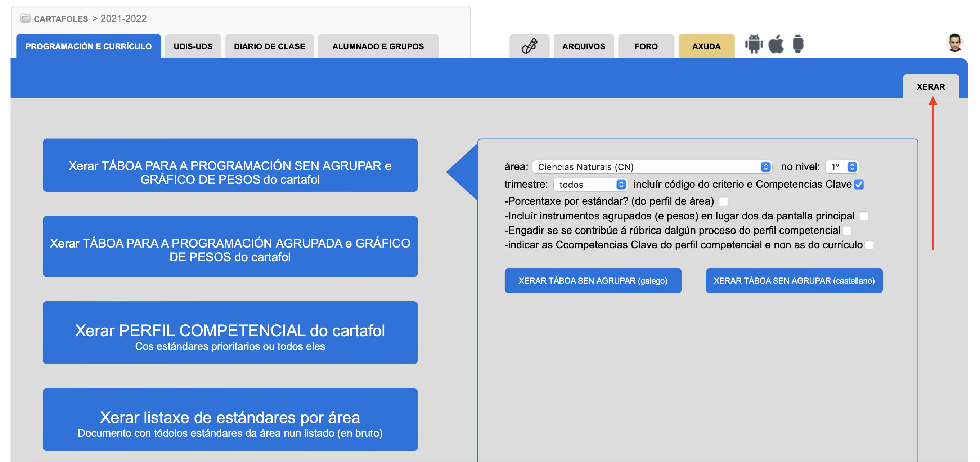Open ALUMNADO E GRUPOS tab
The image size is (980, 462).
click(x=378, y=46)
